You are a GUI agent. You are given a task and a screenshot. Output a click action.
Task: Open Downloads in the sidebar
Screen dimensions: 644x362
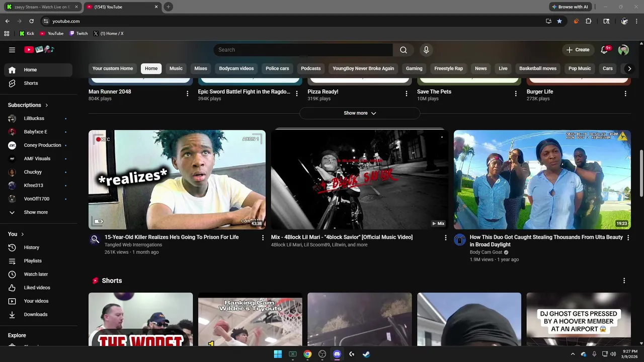(38, 314)
